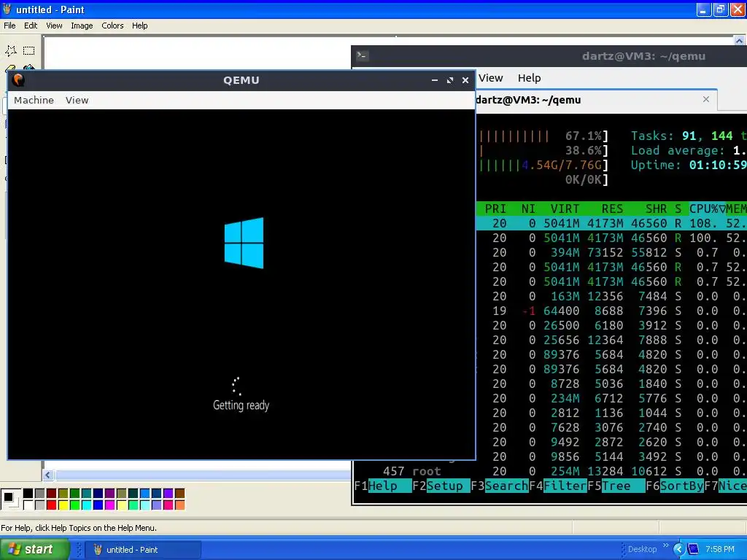The image size is (747, 560).
Task: Close the dartz@VM3 terminal tab
Action: pos(706,99)
